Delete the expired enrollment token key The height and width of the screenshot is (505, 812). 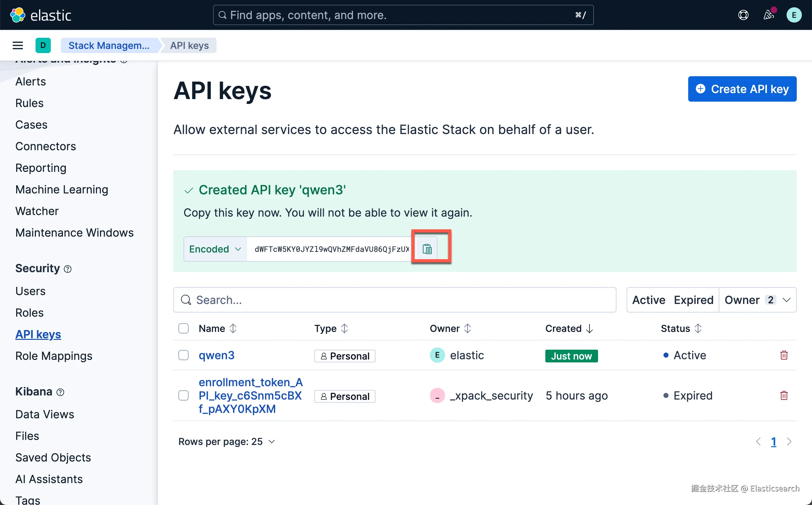784,395
